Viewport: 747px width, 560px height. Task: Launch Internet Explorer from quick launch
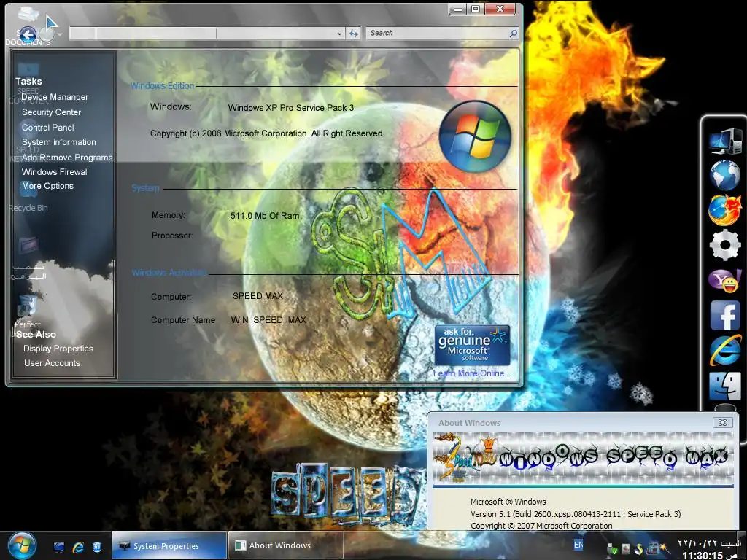click(78, 547)
